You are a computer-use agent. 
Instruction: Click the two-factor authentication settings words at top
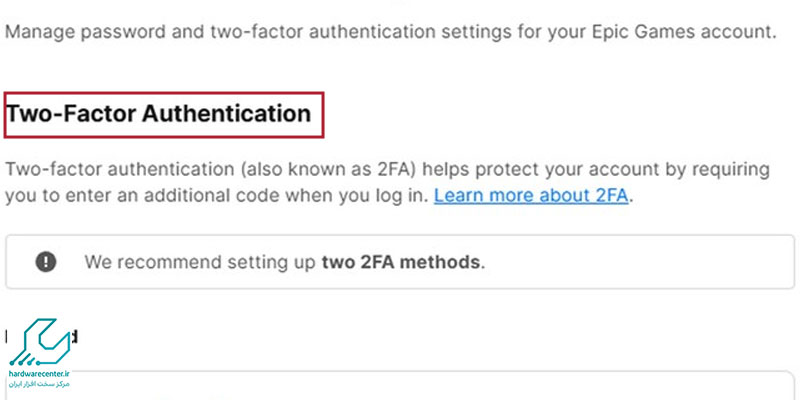[x=355, y=32]
